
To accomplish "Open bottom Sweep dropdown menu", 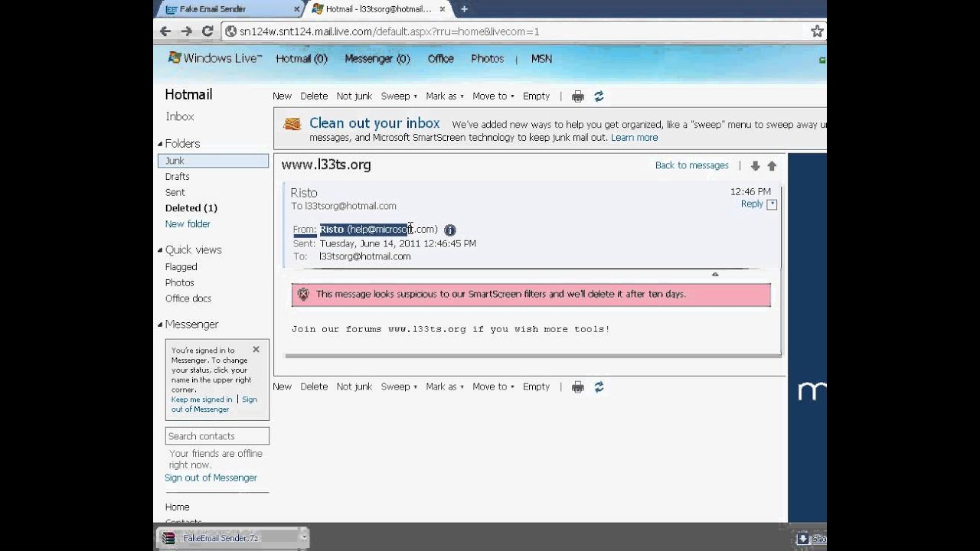I will coord(399,387).
